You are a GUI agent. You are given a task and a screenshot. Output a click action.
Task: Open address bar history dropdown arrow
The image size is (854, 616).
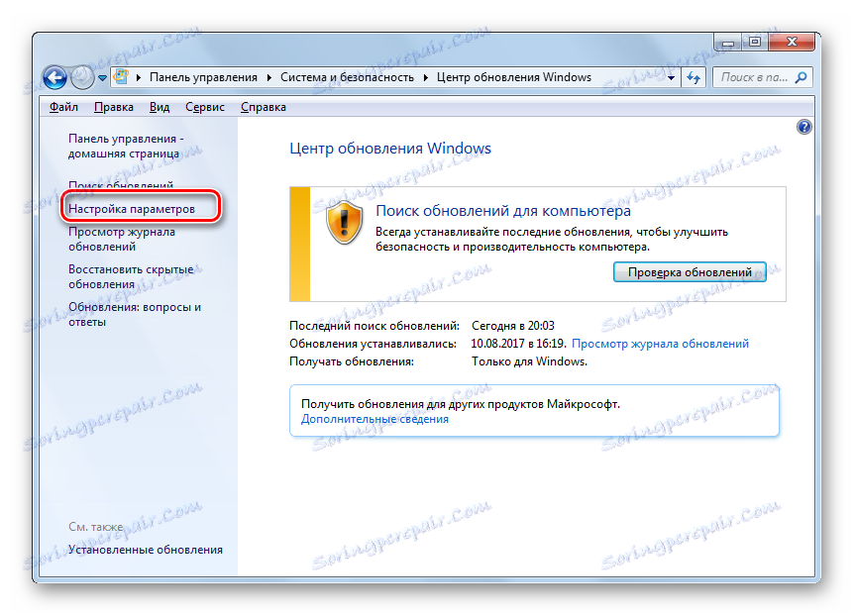[x=671, y=78]
